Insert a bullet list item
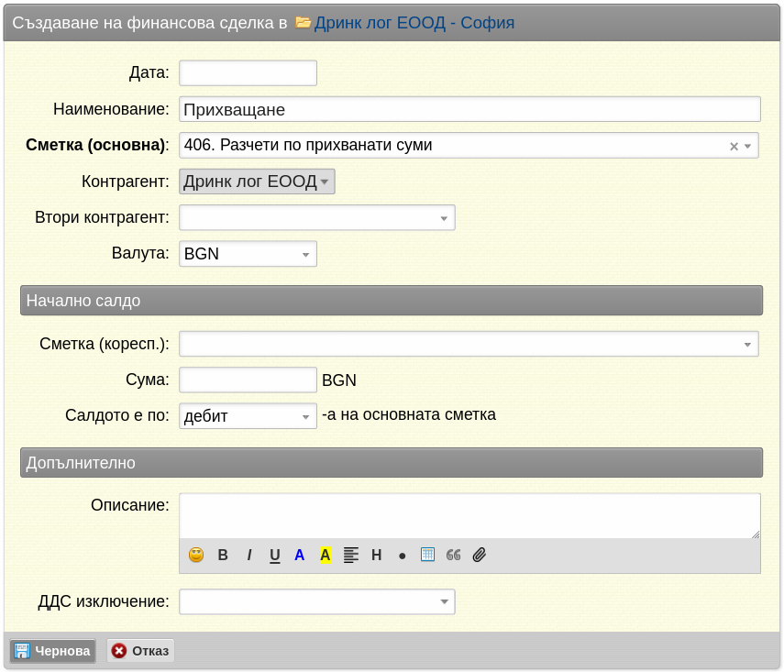Screen dimensions: 784x672 click(402, 556)
